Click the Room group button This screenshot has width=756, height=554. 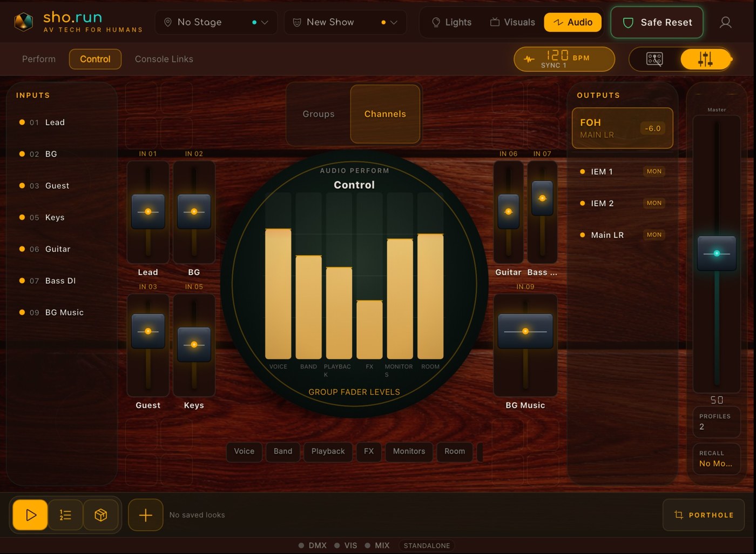click(x=455, y=451)
